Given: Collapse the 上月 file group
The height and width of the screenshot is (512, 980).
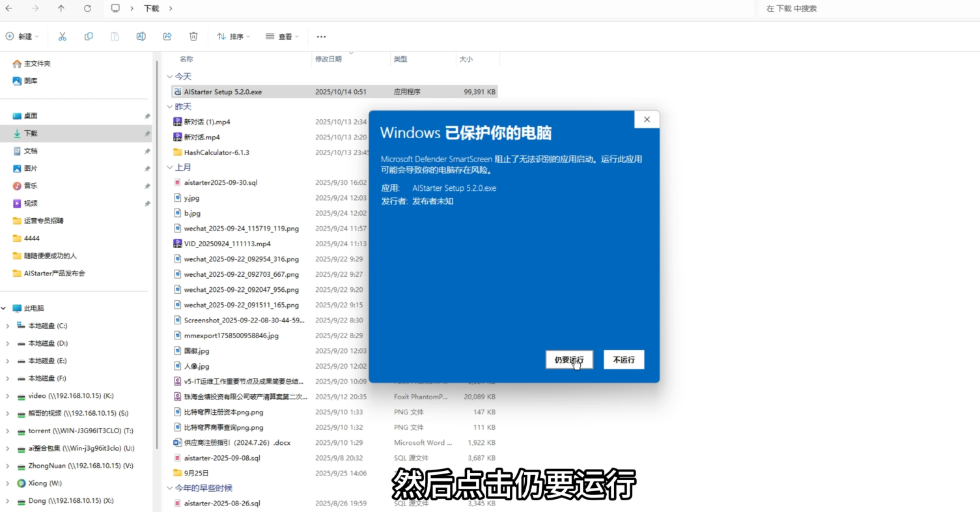Looking at the screenshot, I should click(170, 167).
